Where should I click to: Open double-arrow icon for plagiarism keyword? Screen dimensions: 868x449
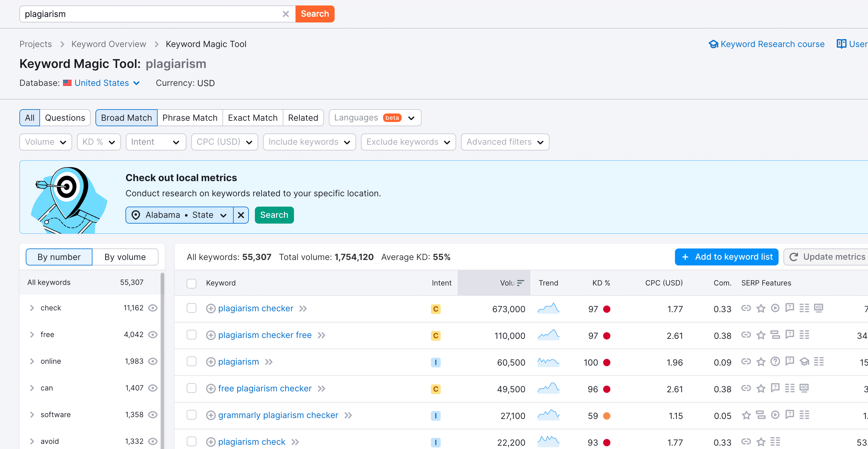pos(269,362)
